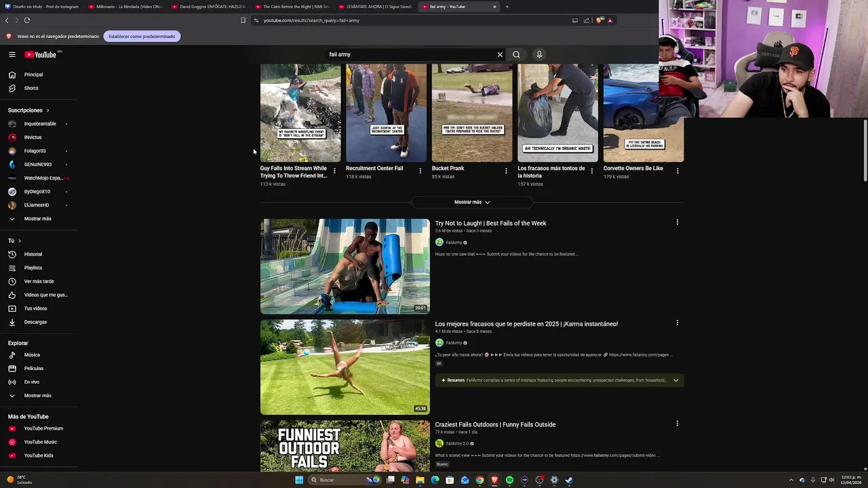Open the Inquebrantable subscription channel
The height and width of the screenshot is (488, 868).
tap(39, 124)
